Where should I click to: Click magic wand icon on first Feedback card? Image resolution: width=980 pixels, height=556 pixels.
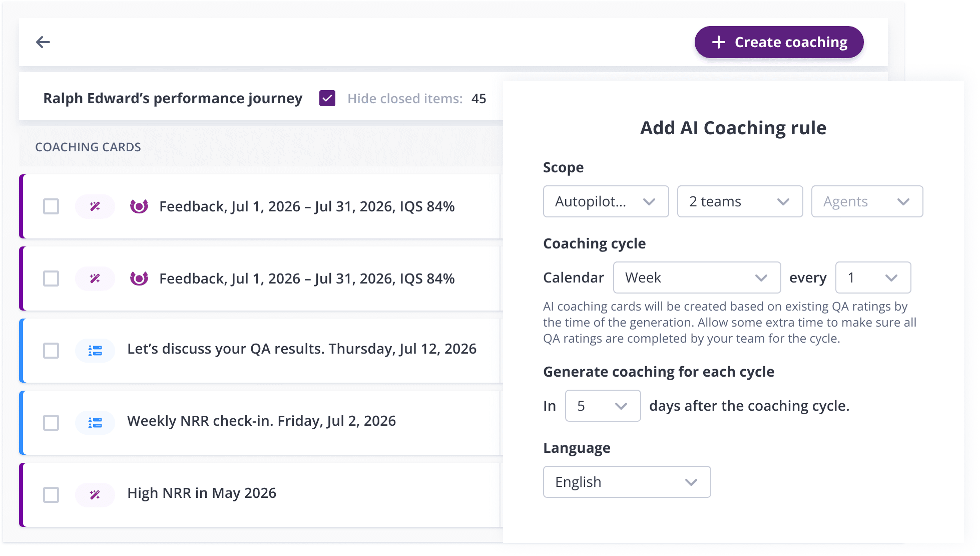pos(95,206)
